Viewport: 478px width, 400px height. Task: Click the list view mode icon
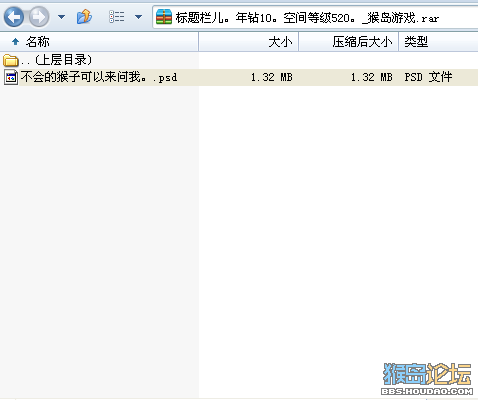point(117,17)
